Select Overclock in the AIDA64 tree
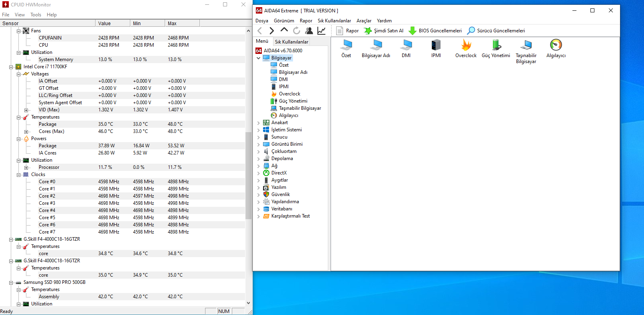 pyautogui.click(x=289, y=94)
